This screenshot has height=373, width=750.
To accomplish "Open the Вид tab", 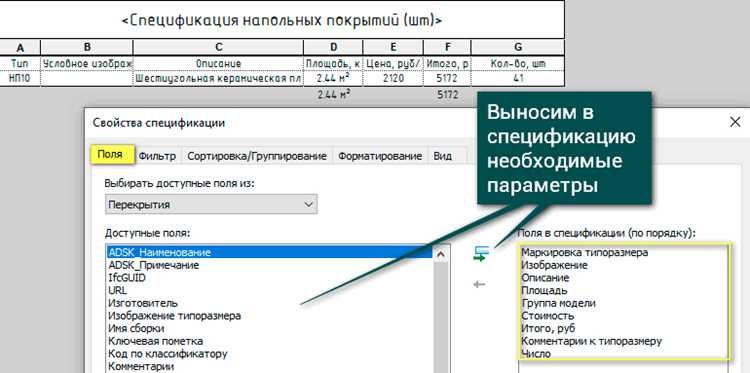I will click(x=442, y=156).
